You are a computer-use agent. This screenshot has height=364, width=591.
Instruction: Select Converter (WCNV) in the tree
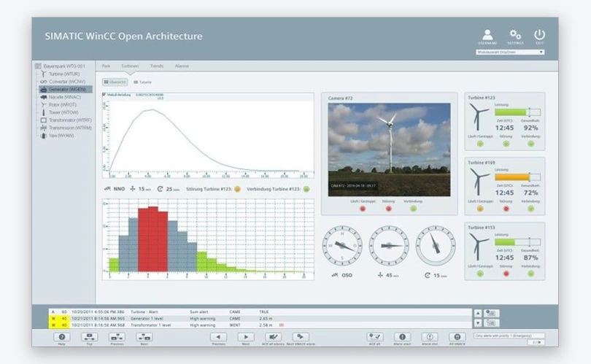point(63,82)
